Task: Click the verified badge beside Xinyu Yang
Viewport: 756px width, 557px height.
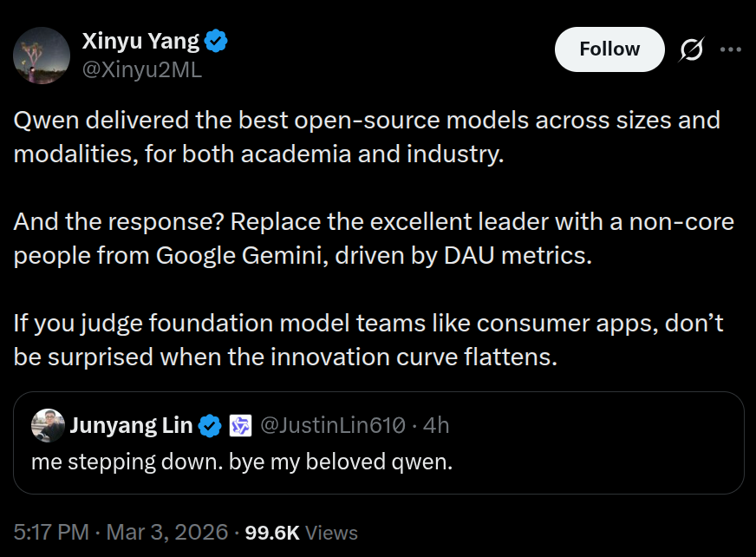Action: 217,41
